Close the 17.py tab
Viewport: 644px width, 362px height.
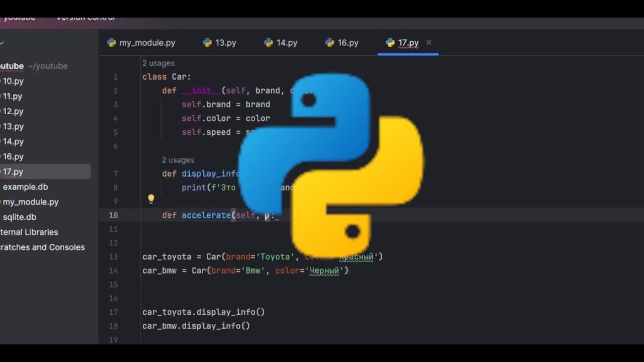428,43
